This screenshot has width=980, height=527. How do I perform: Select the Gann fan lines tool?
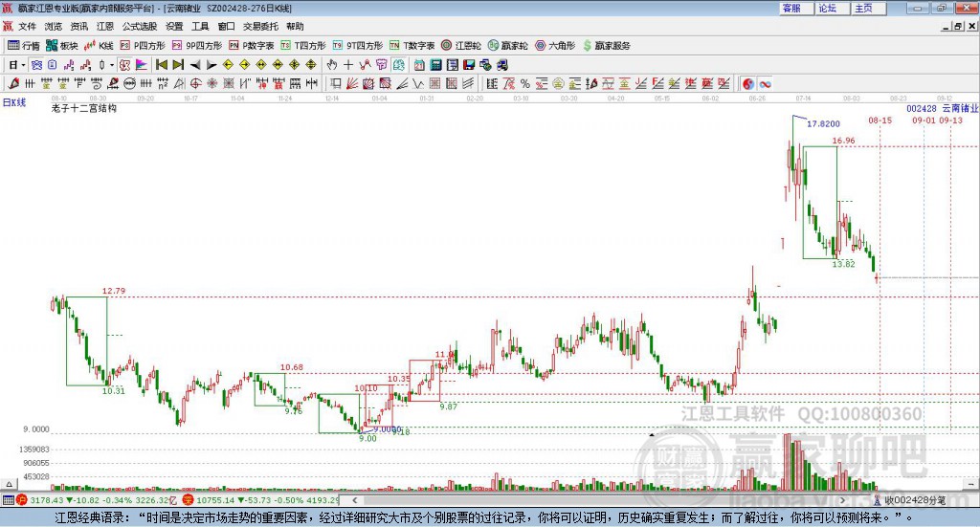tap(352, 83)
